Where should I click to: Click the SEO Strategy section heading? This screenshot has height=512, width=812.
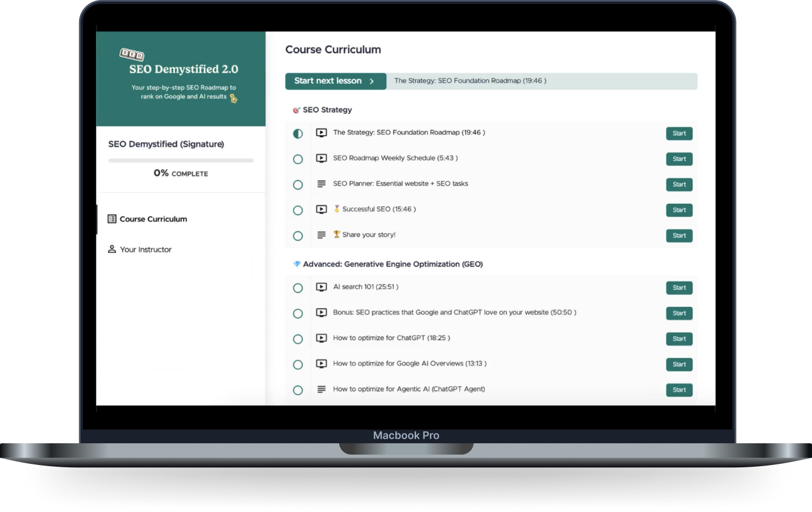327,110
